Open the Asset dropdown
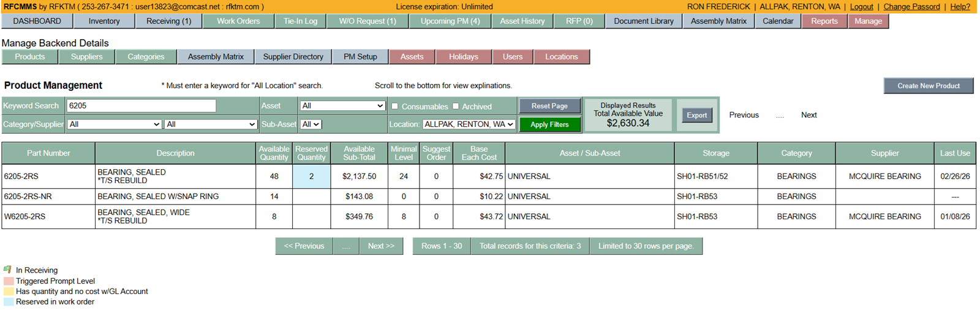Viewport: 980px width, 310px height. 342,106
